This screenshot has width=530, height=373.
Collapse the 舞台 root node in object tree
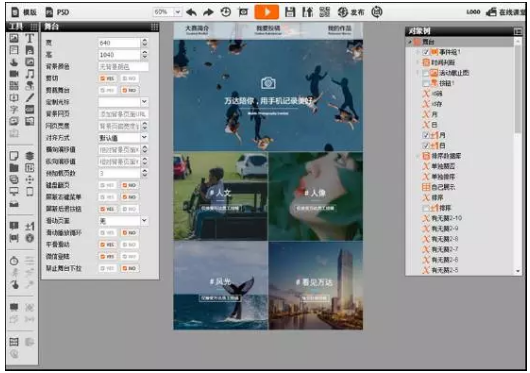pyautogui.click(x=410, y=42)
